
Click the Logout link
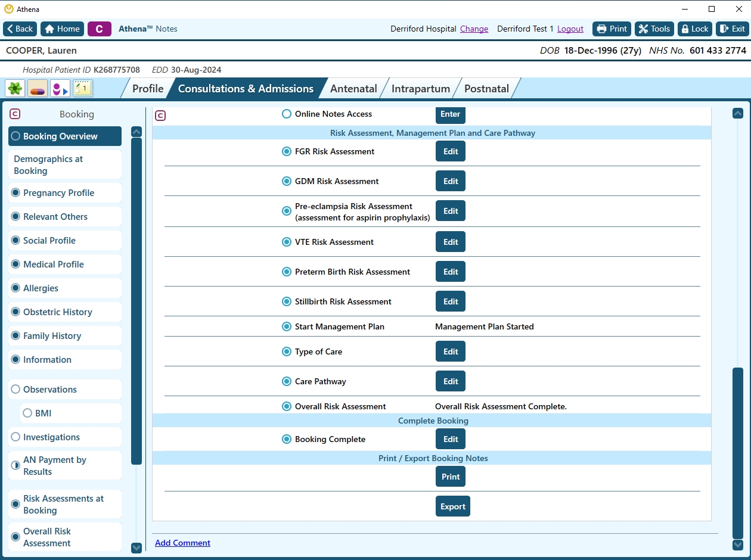click(x=570, y=29)
